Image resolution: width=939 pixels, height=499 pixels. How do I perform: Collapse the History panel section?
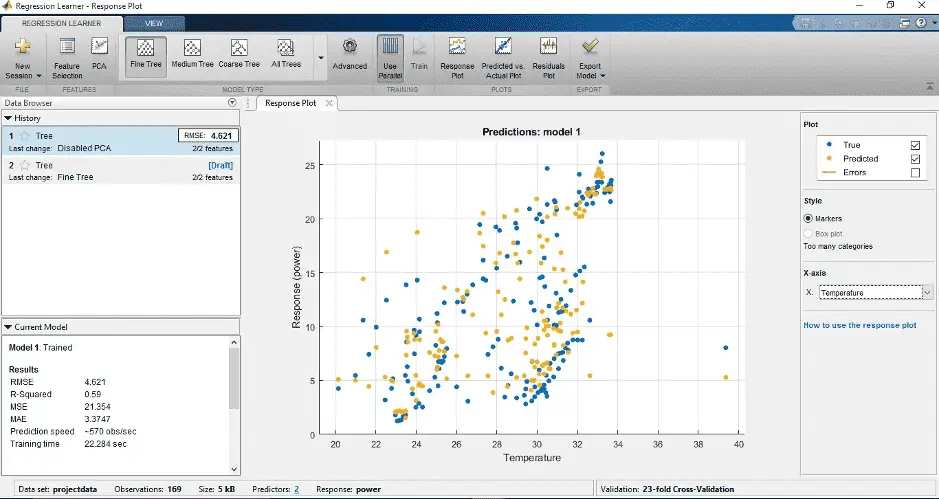click(x=8, y=118)
